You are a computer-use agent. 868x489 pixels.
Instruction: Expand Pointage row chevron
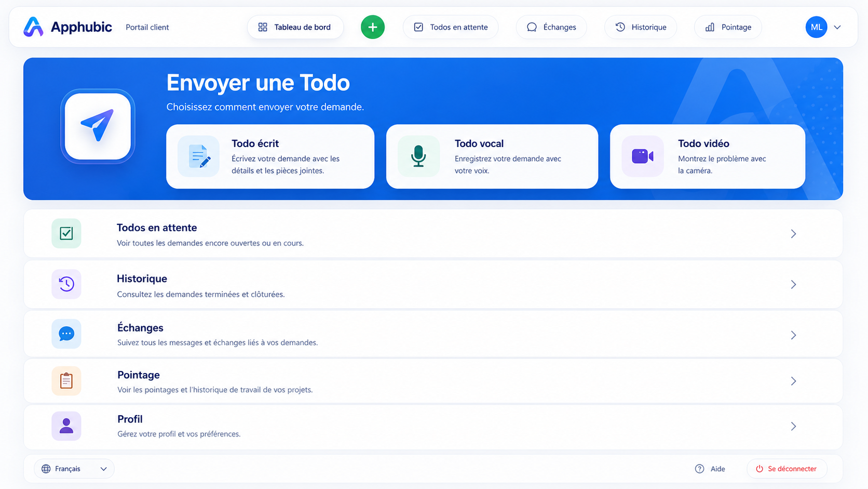coord(793,381)
